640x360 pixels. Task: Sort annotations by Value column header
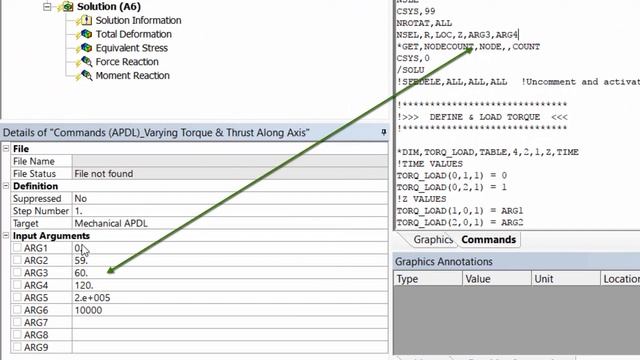tap(497, 279)
